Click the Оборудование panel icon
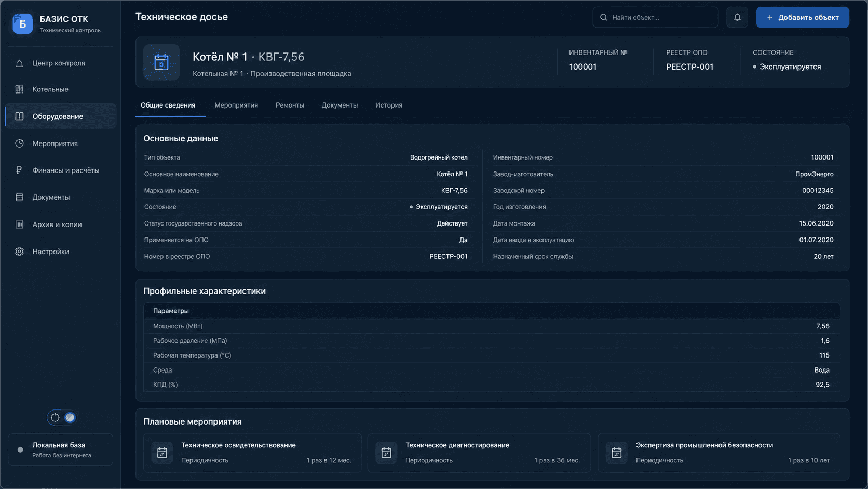 [19, 116]
